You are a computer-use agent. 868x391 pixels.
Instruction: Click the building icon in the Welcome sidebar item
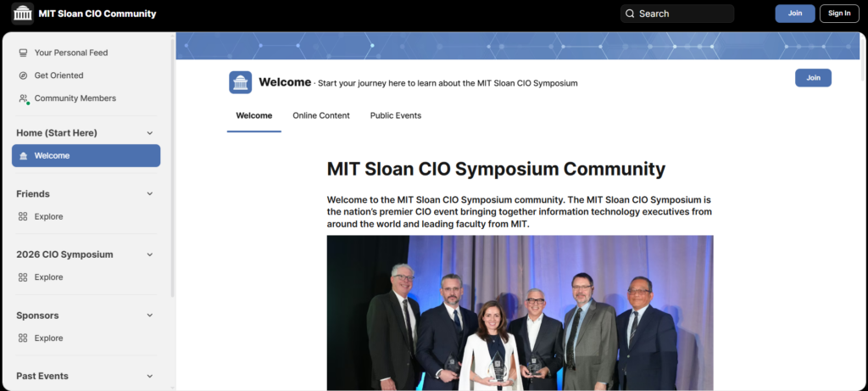(x=23, y=155)
